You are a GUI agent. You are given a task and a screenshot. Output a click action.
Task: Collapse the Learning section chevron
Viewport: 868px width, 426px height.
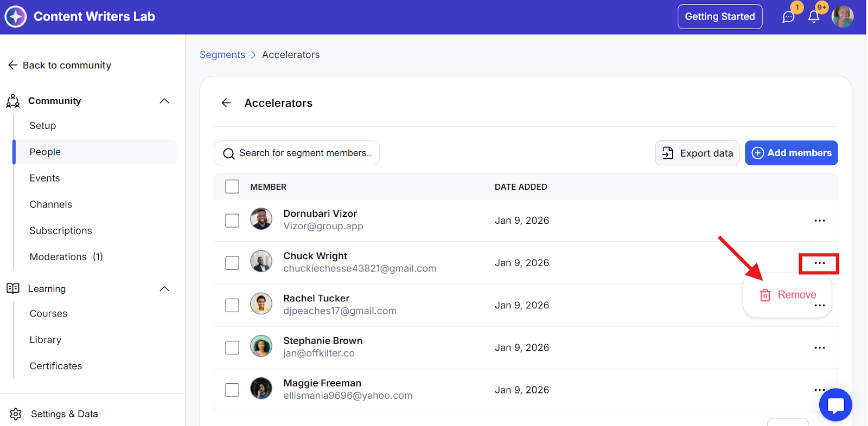tap(164, 289)
